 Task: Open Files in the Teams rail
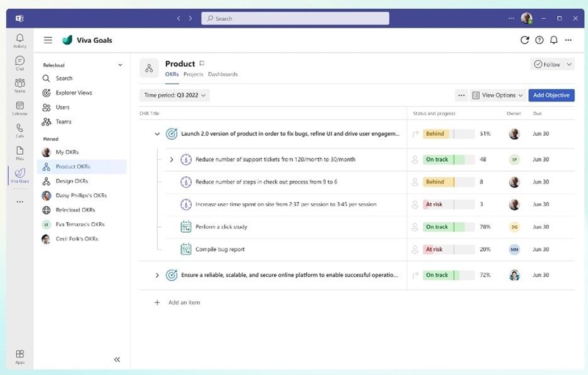coord(20,153)
